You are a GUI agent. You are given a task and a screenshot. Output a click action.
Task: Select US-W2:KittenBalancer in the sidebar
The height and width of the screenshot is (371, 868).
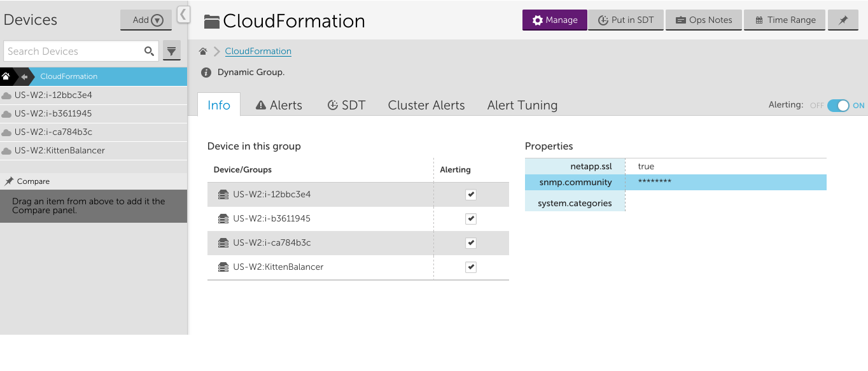tap(94, 151)
